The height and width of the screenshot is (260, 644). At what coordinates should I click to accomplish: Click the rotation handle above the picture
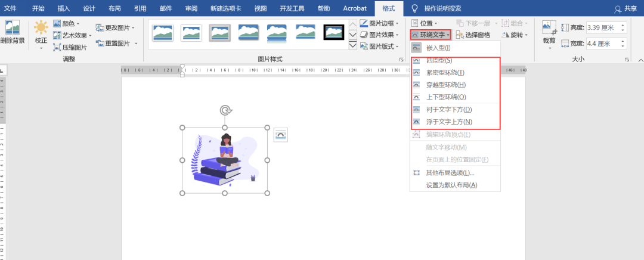[x=225, y=110]
